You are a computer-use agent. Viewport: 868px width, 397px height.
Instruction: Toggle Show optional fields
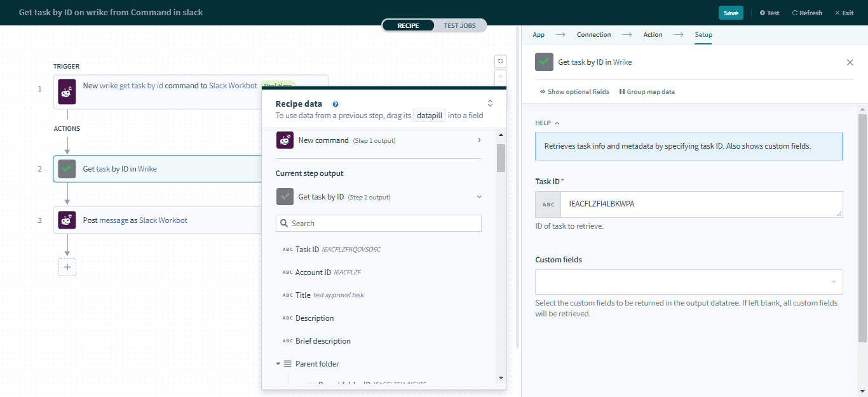pyautogui.click(x=574, y=91)
